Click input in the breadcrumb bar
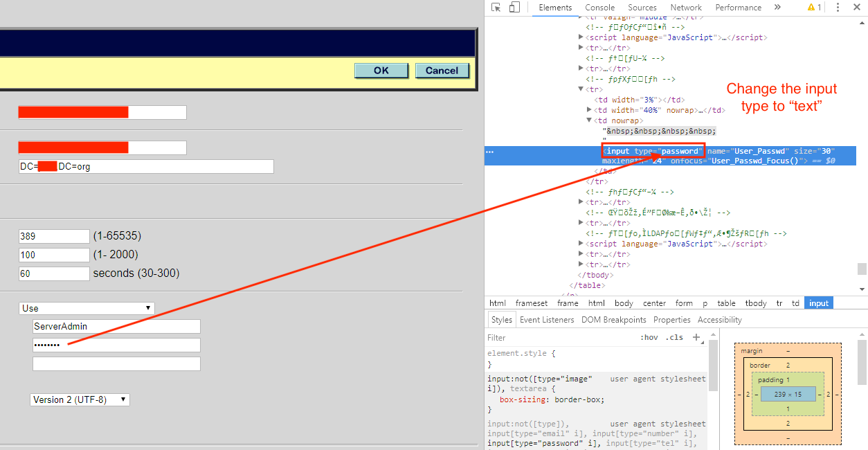The image size is (868, 450). (x=819, y=303)
